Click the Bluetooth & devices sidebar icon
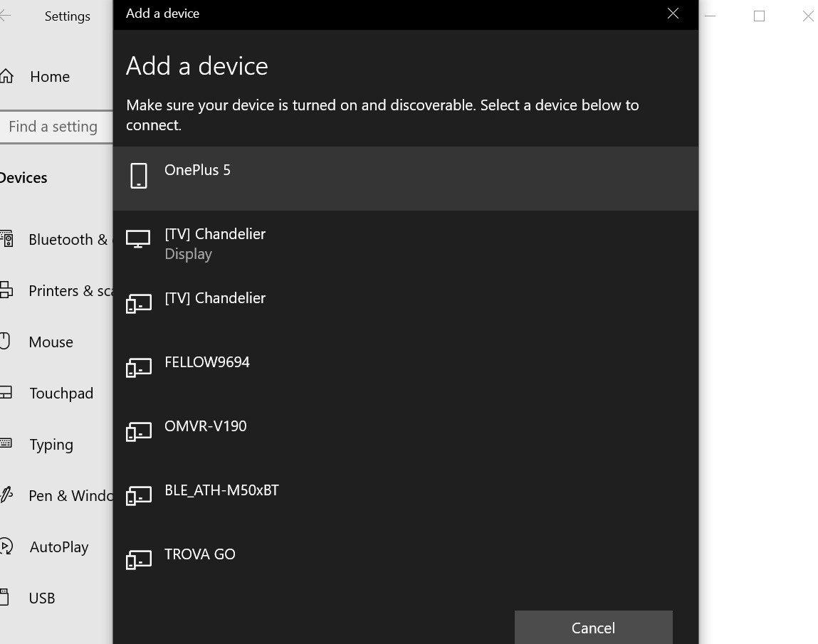818x644 pixels. coord(7,239)
